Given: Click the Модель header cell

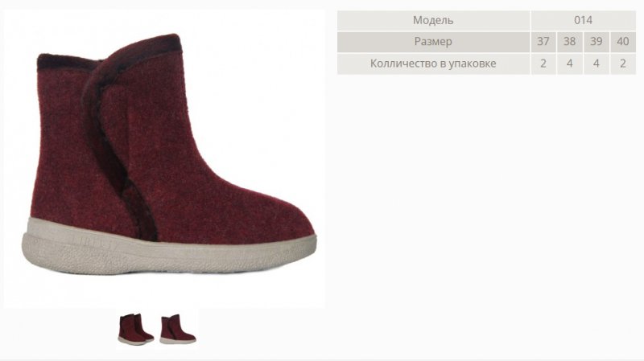Looking at the screenshot, I should (x=433, y=20).
